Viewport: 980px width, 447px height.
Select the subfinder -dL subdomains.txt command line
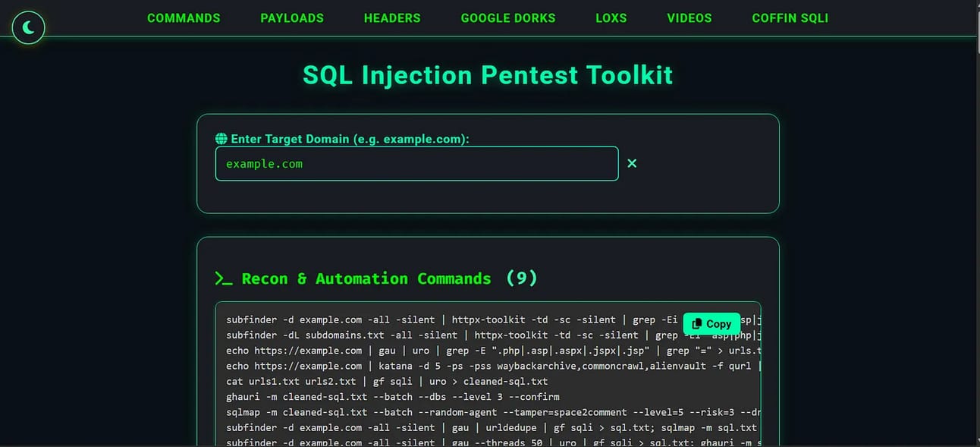[x=493, y=335]
